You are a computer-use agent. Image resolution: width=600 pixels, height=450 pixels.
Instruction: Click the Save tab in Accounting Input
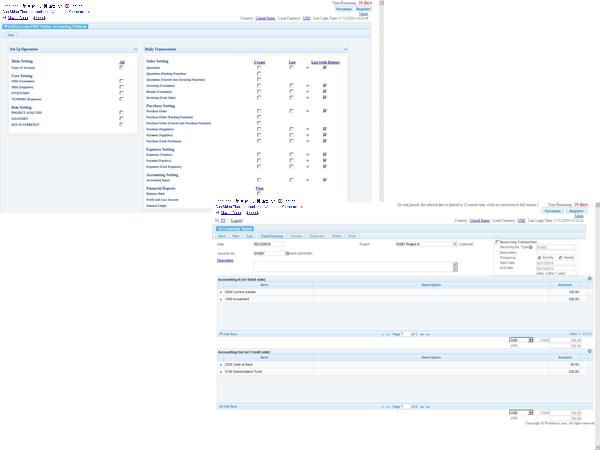[222, 235]
